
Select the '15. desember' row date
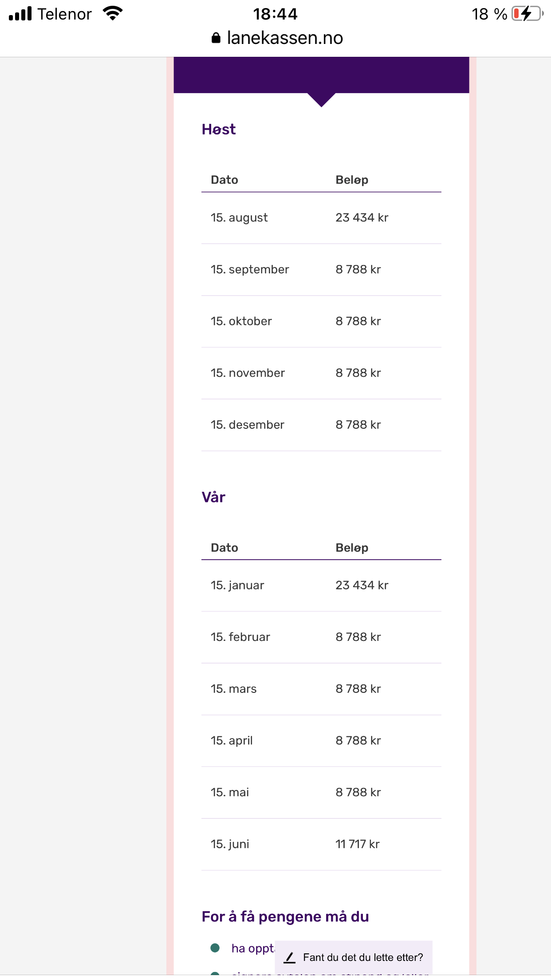[x=248, y=425]
